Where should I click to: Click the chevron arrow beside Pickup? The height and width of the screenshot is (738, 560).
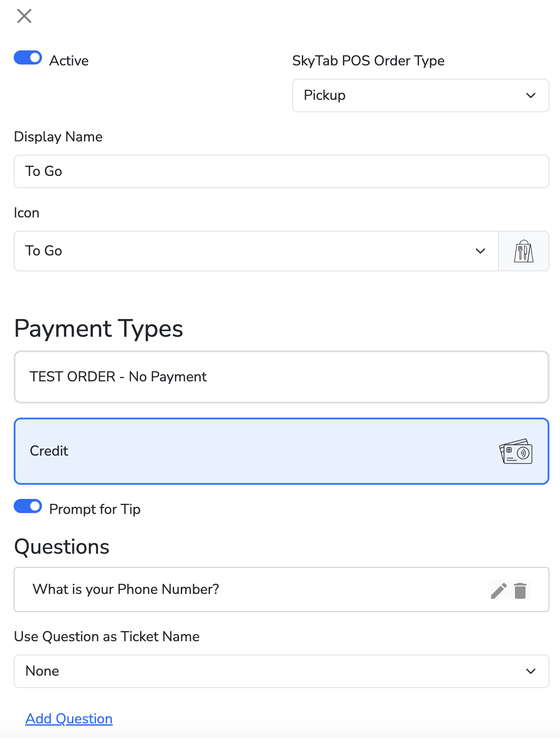[531, 95]
